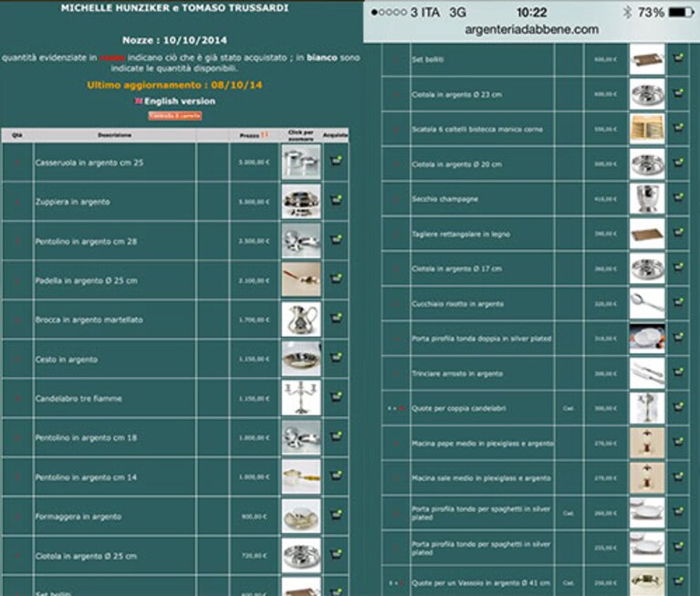This screenshot has width=700, height=596.
Task: Tap the 10:22 clock in status bar
Action: [532, 13]
